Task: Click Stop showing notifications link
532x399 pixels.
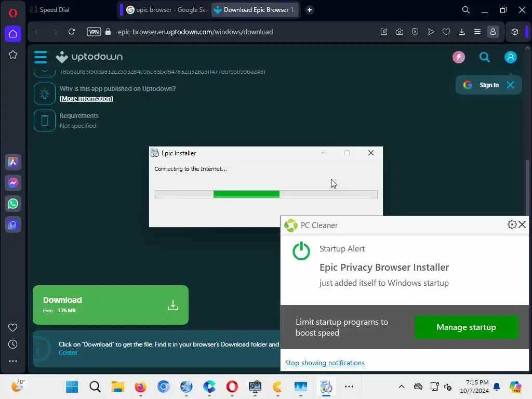Action: [x=325, y=363]
